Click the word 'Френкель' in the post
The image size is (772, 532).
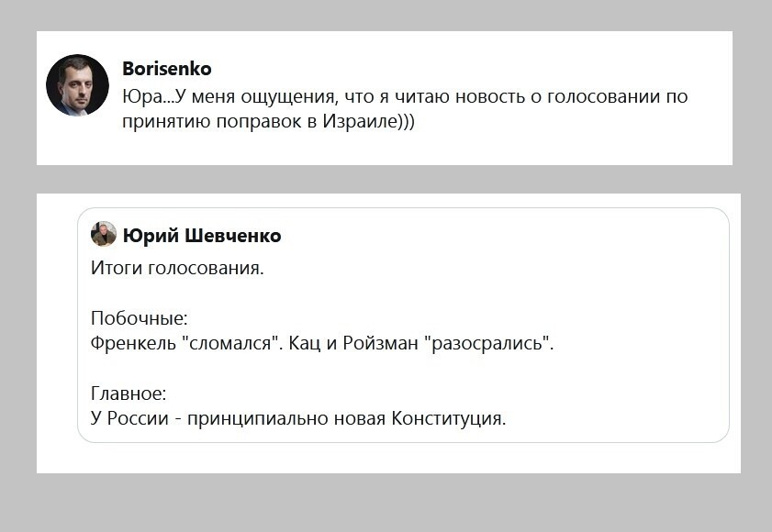coord(133,342)
